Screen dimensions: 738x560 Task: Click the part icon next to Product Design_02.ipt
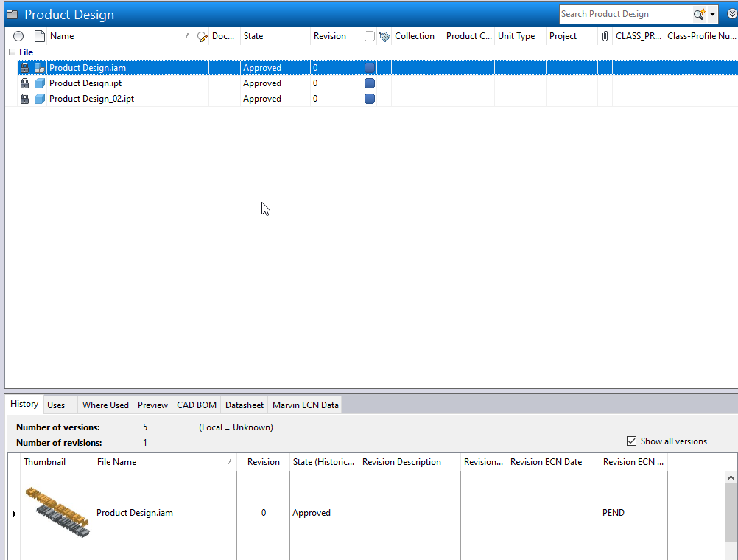click(39, 98)
